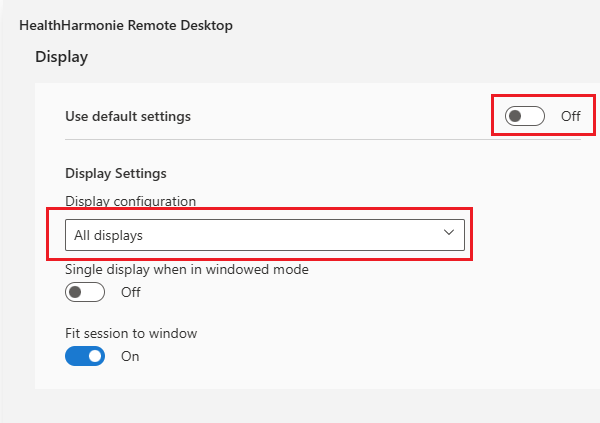
Task: Click 'On' text beside Fit session switch
Action: click(x=130, y=356)
